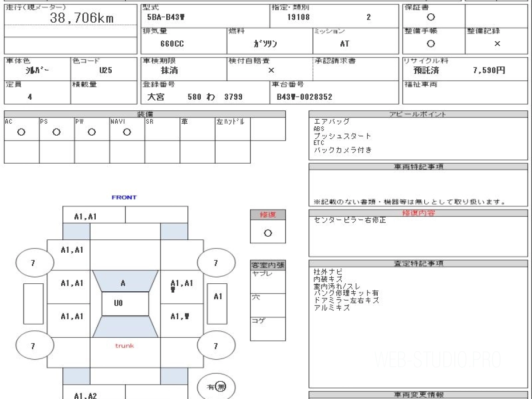The width and height of the screenshot is (532, 399).
Task: Select the アルミキズ assessment note
Action: (332, 308)
